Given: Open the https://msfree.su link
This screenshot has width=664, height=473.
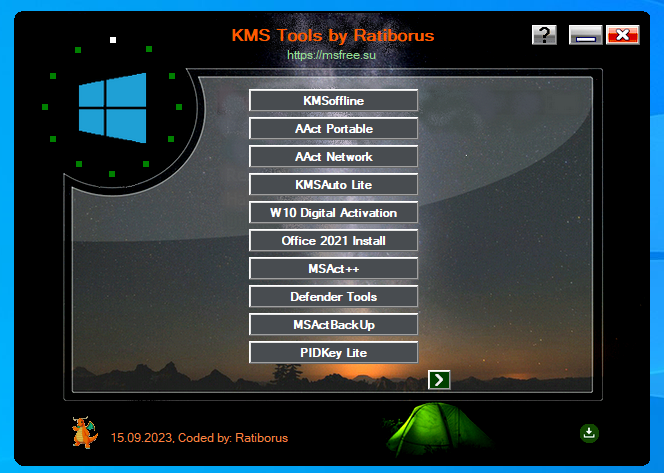Looking at the screenshot, I should point(333,56).
